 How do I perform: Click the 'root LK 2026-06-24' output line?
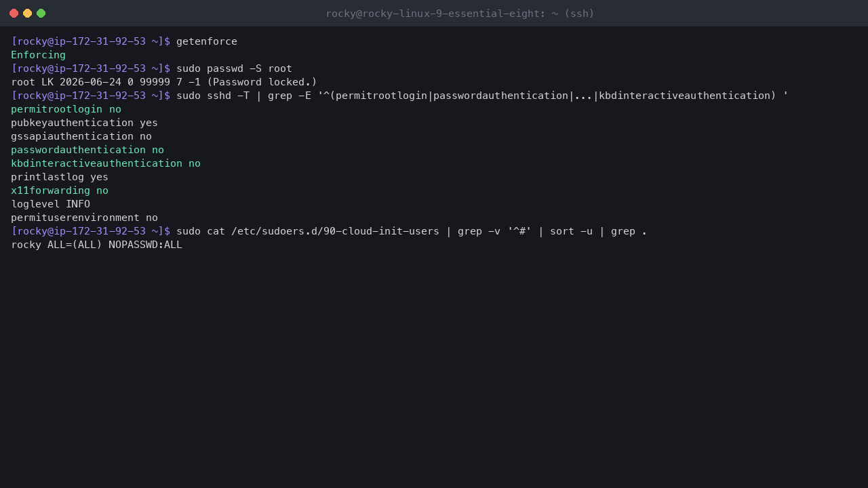[164, 82]
